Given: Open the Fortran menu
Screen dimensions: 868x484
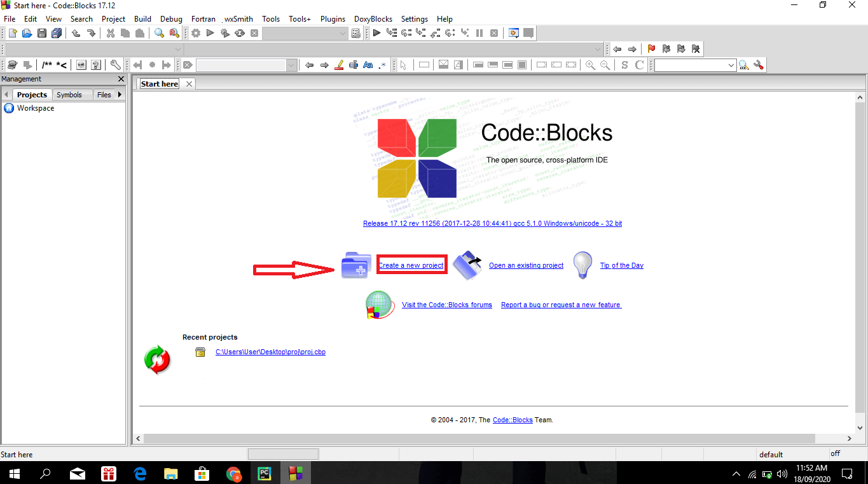Looking at the screenshot, I should point(203,18).
